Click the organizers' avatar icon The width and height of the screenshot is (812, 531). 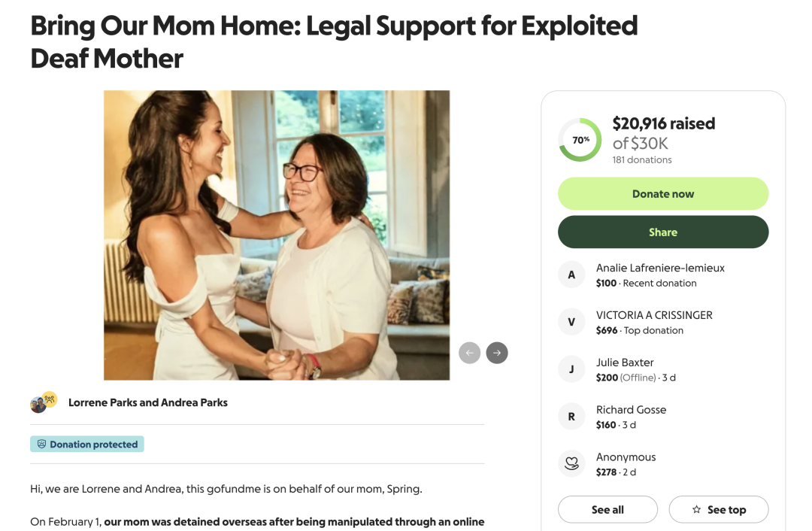coord(44,402)
